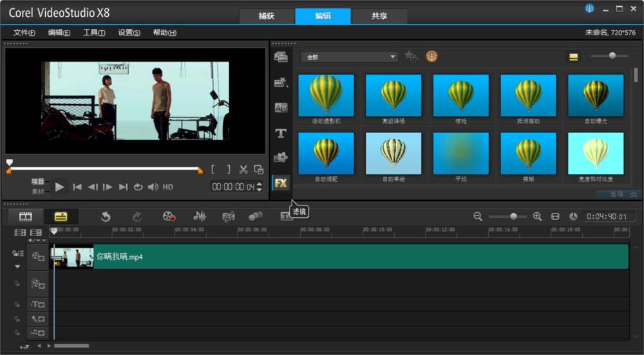Open the +/- track manager dropdown
This screenshot has width=644, height=355.
click(37, 241)
